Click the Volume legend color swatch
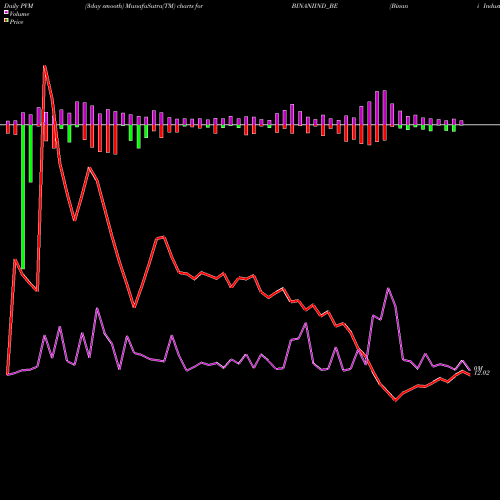Viewport: 500px width, 500px height. [x=6, y=12]
